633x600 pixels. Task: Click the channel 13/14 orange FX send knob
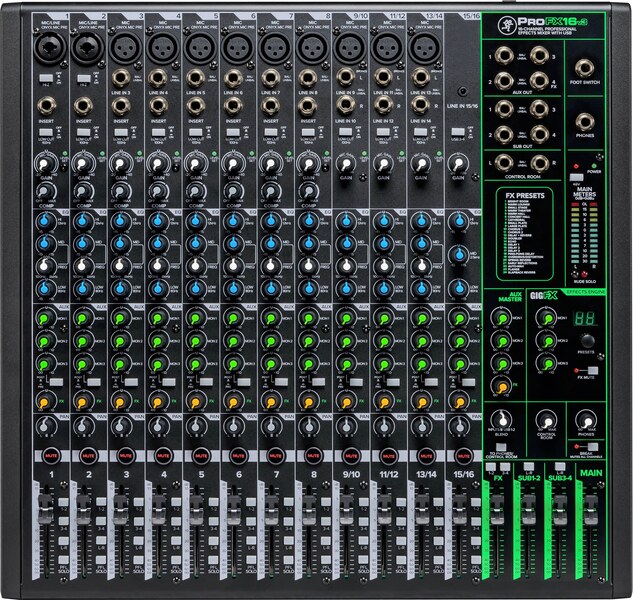(421, 401)
